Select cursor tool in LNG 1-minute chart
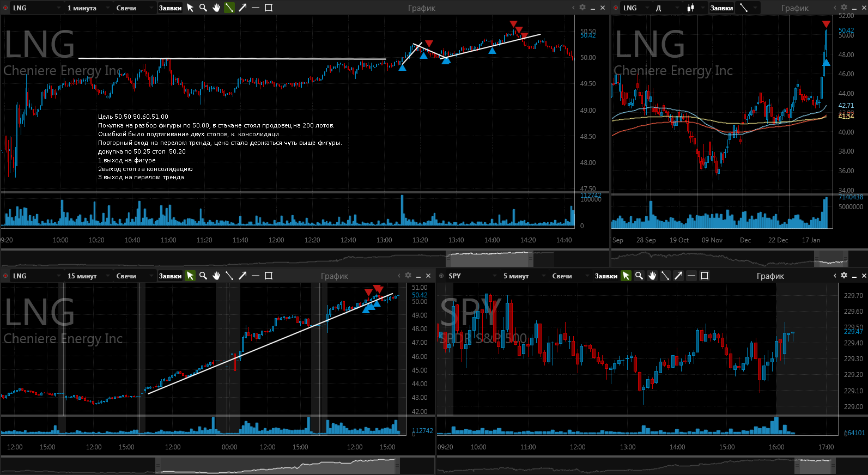This screenshot has height=475, width=868. (x=190, y=8)
